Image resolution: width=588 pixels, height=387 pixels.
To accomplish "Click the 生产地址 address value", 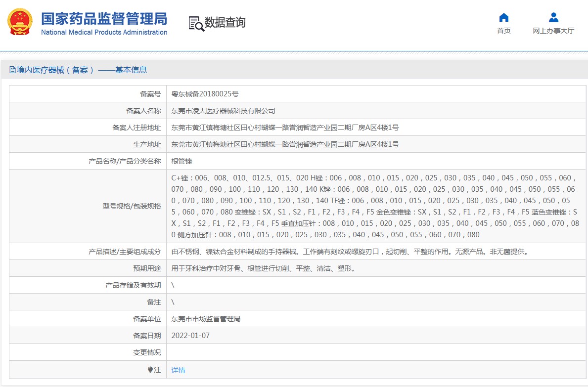I will 285,145.
